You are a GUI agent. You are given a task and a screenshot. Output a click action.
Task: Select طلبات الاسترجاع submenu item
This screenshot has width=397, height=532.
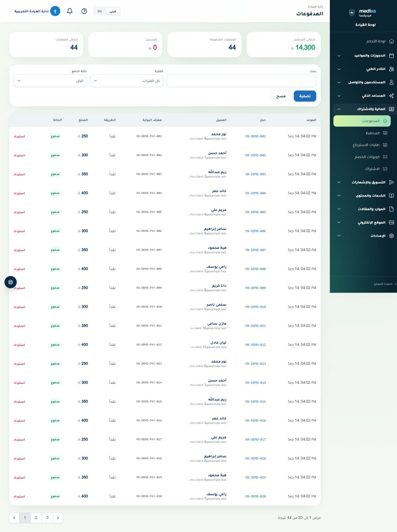[362, 145]
